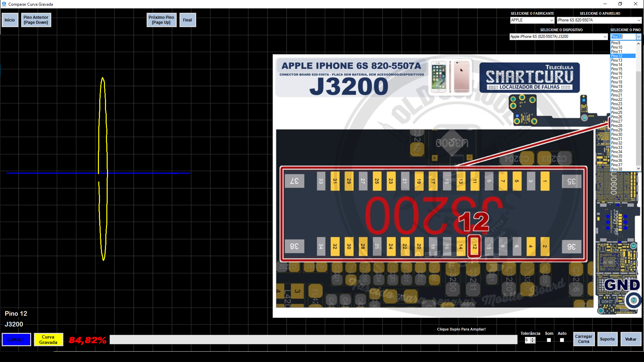Pick Pino23 in the dropdown list

[x=623, y=104]
